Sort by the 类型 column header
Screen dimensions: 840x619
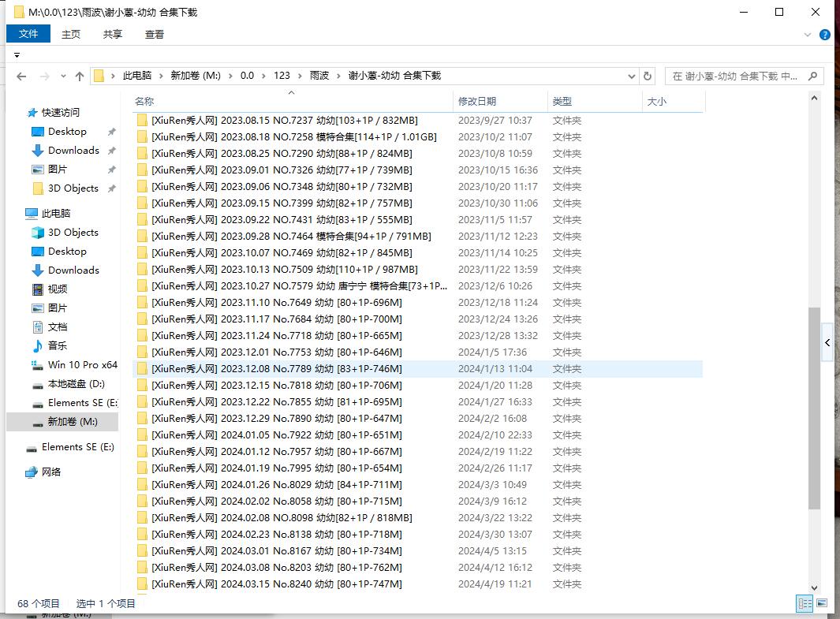click(x=595, y=101)
